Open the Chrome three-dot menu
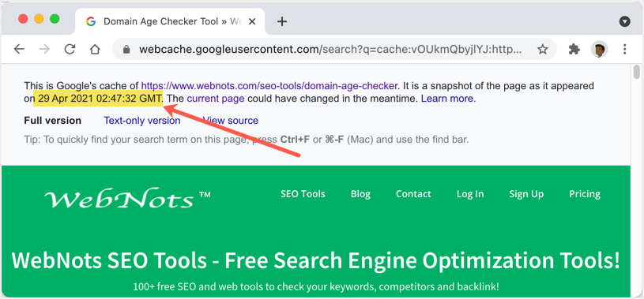 click(625, 50)
